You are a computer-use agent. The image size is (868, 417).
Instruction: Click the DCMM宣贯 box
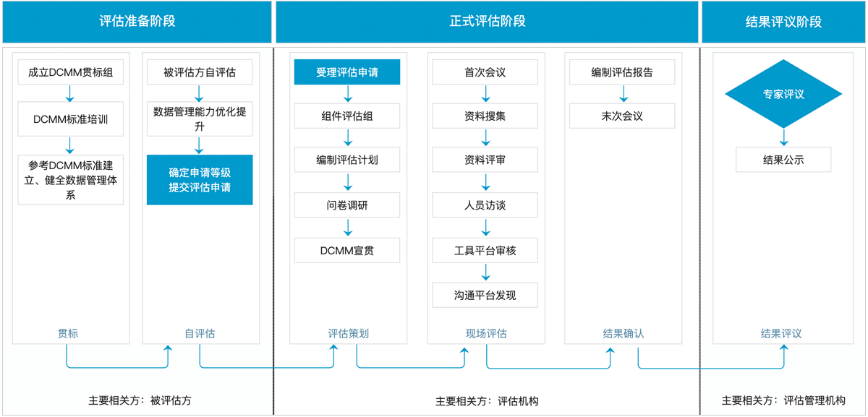tap(347, 250)
